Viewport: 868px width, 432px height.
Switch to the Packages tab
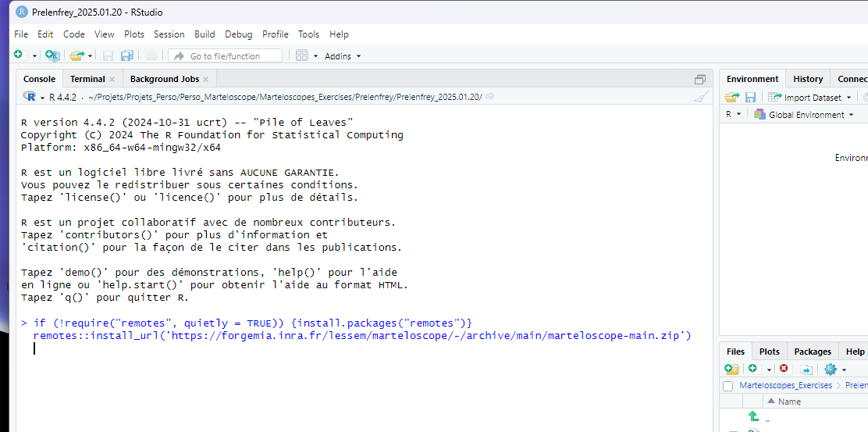[x=813, y=352]
